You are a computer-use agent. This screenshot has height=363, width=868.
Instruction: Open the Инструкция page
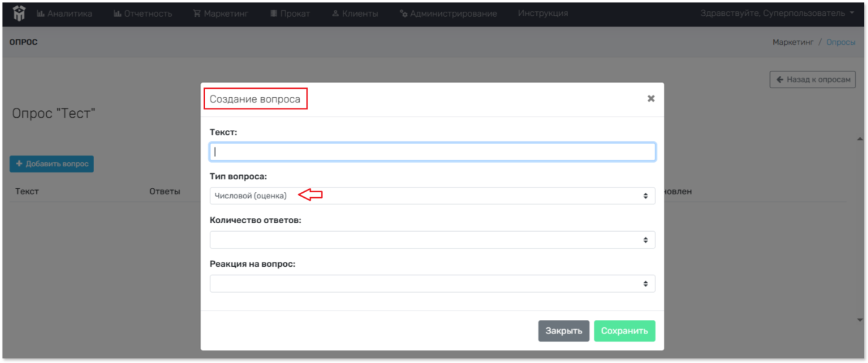(542, 14)
